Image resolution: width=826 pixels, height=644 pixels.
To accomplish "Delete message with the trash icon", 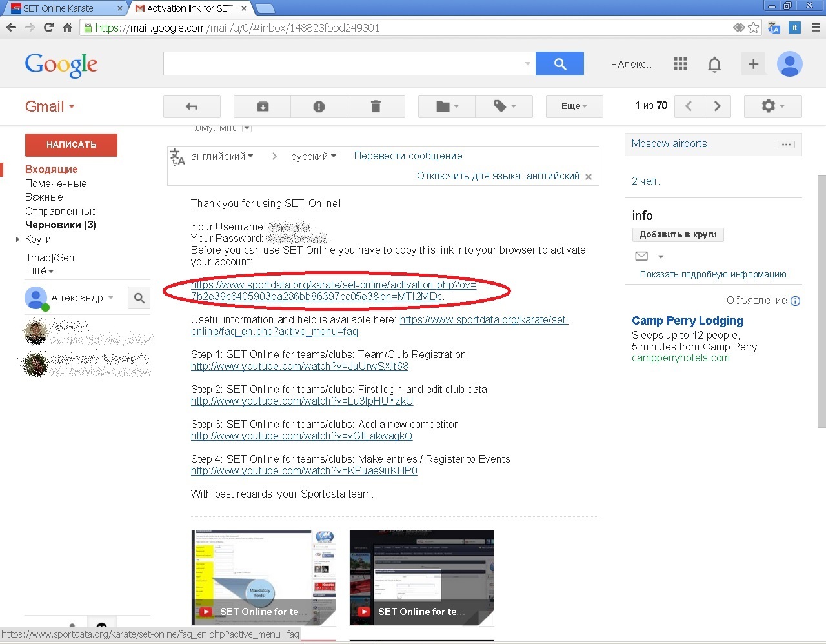I will [x=376, y=106].
